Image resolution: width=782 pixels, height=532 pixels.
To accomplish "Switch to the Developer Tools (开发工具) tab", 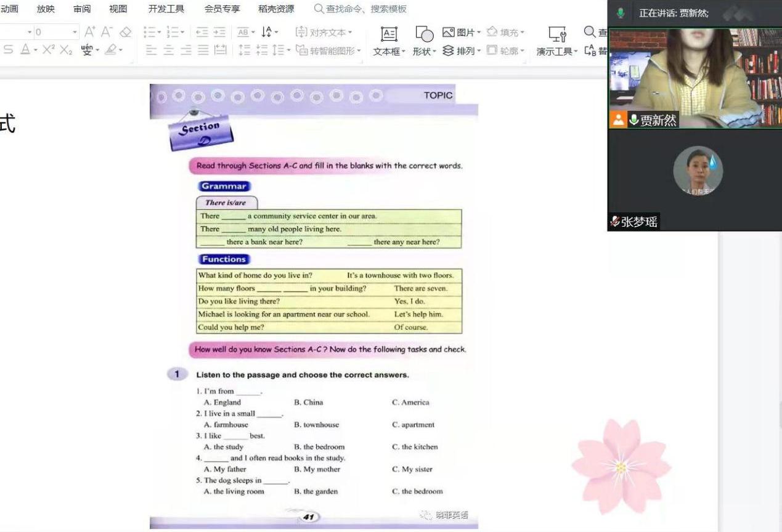I will (x=166, y=9).
